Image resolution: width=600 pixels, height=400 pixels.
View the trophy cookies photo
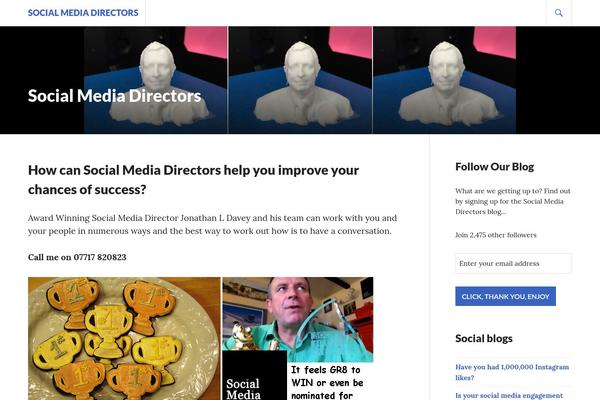124,339
